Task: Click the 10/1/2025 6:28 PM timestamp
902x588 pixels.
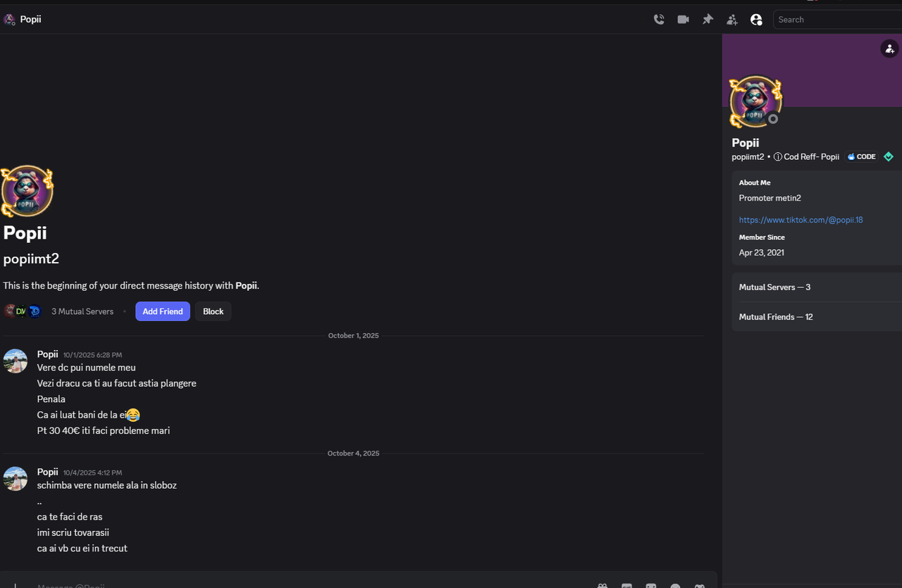Action: (x=92, y=355)
